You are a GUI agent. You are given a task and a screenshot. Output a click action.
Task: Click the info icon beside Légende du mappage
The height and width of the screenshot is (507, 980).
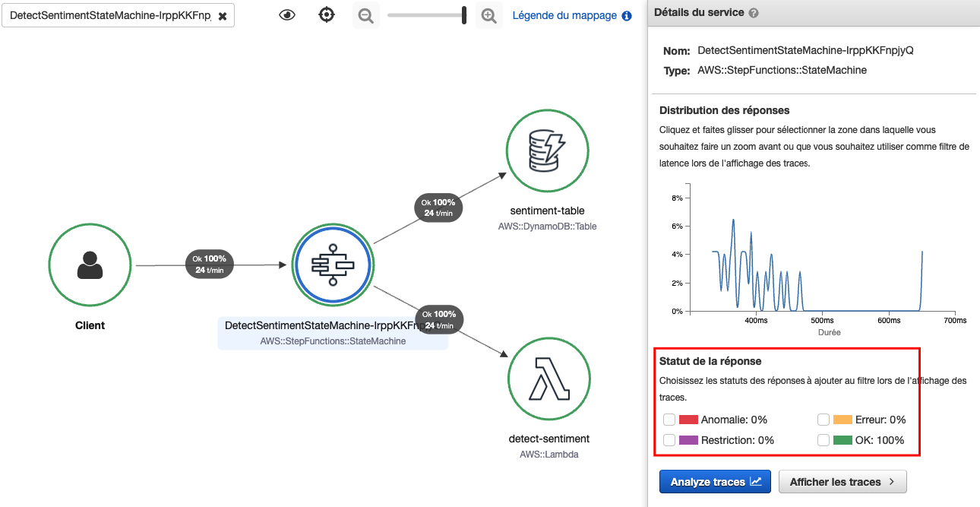pyautogui.click(x=627, y=16)
